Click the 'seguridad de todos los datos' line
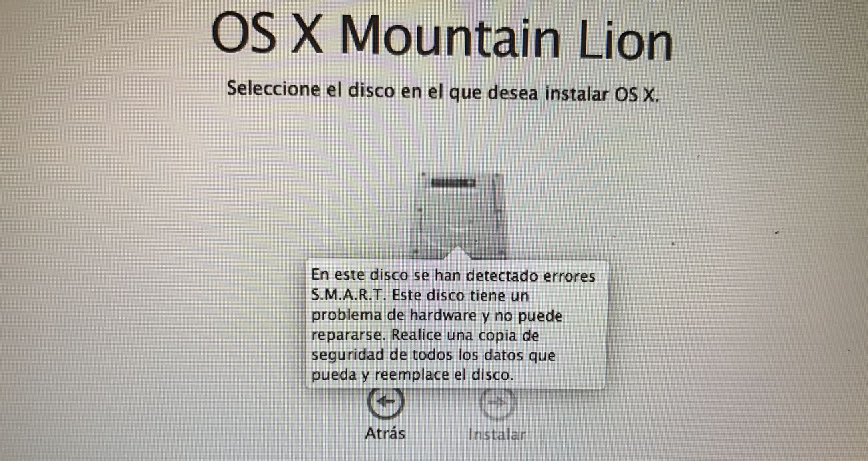Image resolution: width=868 pixels, height=461 pixels. 433,355
